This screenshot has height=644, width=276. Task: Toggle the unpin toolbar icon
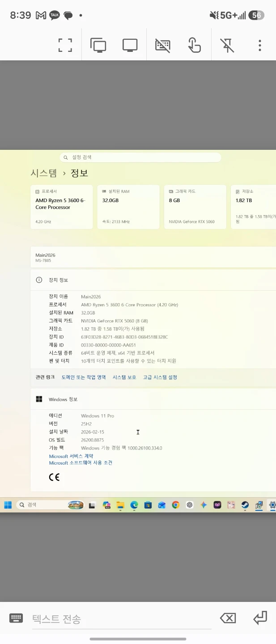(227, 45)
